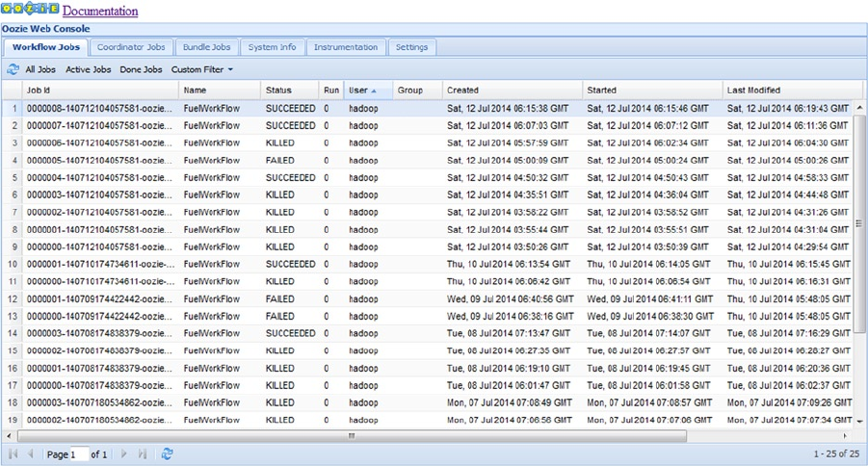Sort by the Started column header
Screen dimensions: 868x466
click(652, 91)
